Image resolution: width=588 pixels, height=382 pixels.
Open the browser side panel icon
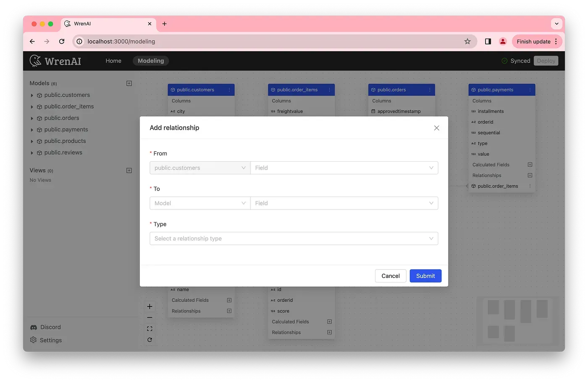pos(488,41)
